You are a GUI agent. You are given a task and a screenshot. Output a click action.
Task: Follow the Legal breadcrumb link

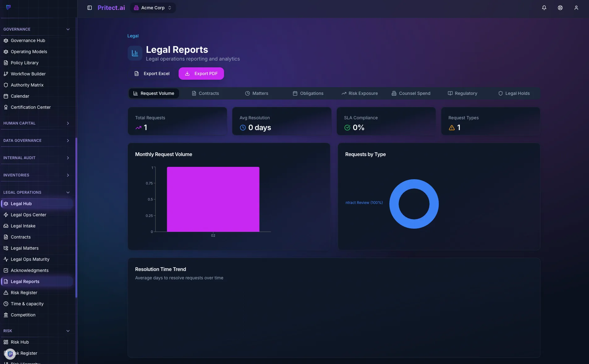pos(133,36)
